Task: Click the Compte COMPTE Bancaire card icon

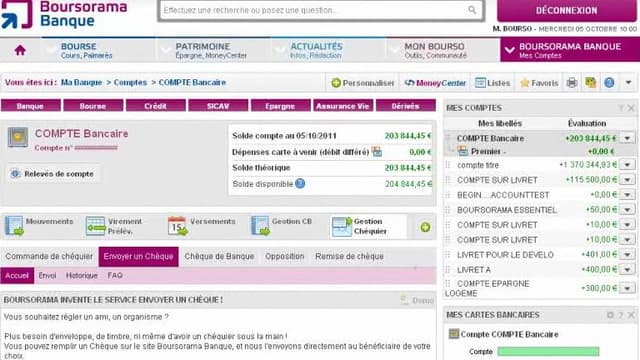Action: tap(453, 334)
